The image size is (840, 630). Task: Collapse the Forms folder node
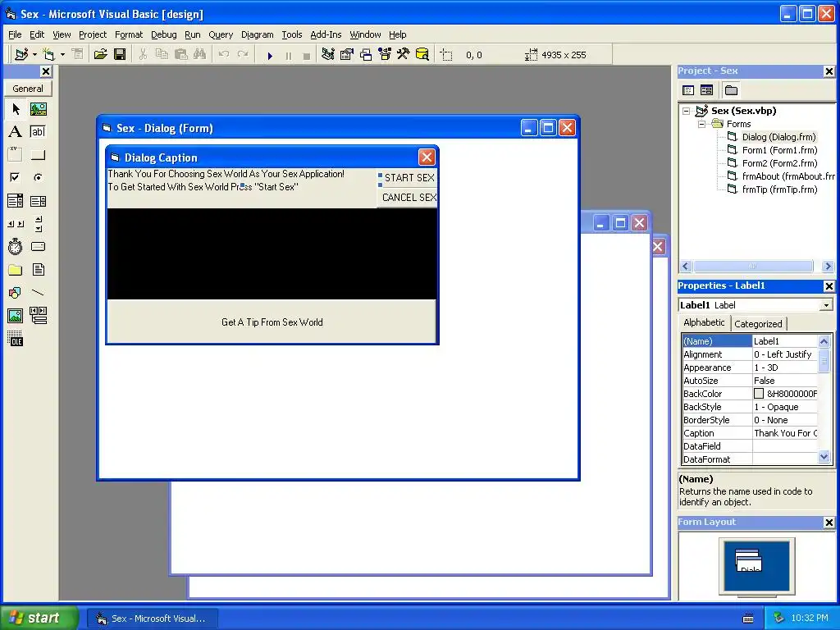701,124
